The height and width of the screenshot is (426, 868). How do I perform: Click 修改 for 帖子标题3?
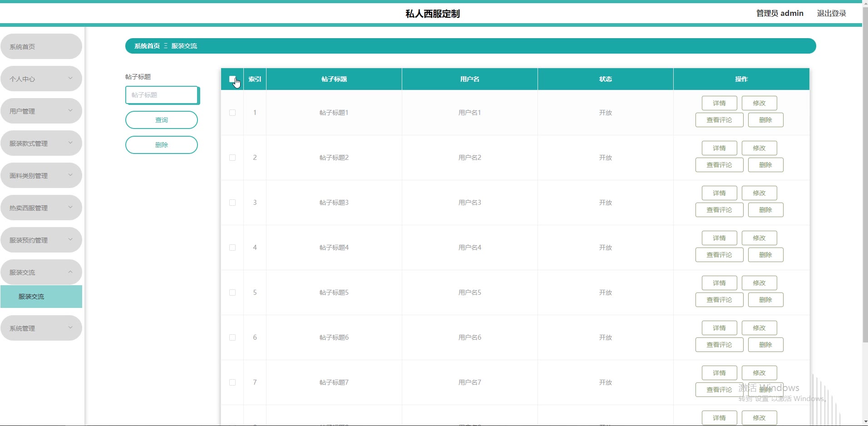pyautogui.click(x=759, y=193)
